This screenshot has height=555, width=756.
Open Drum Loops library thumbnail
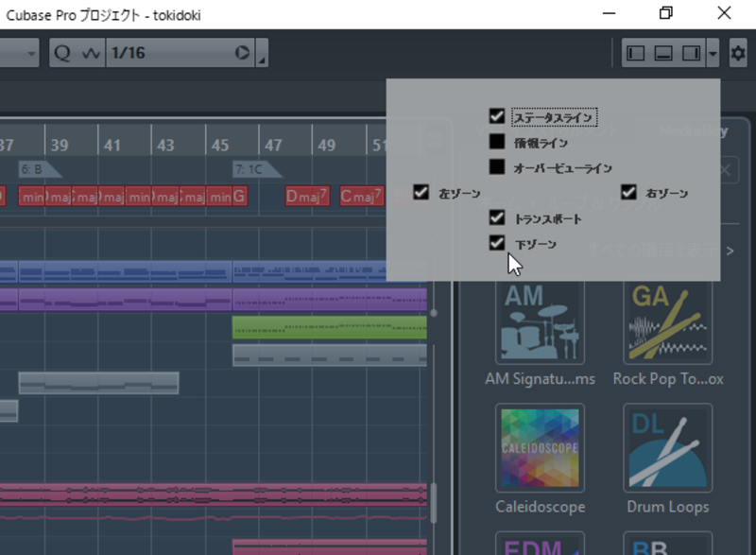[x=668, y=448]
